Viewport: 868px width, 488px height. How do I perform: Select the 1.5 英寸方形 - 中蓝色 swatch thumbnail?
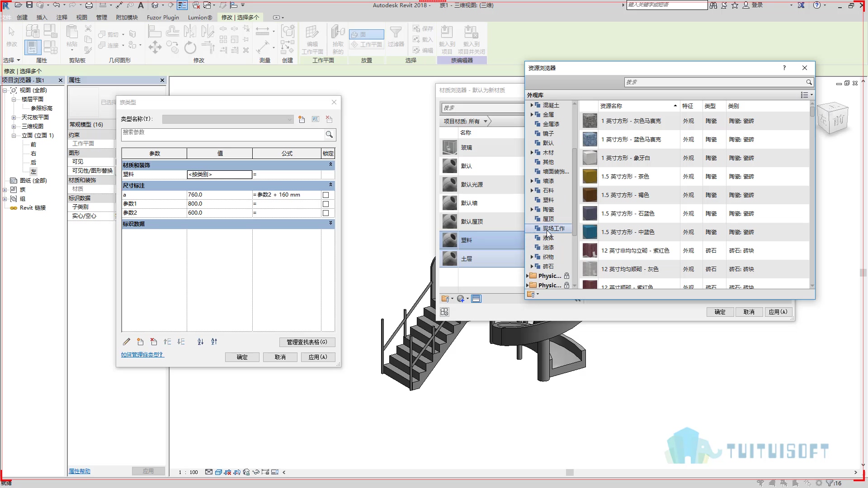[x=590, y=232]
